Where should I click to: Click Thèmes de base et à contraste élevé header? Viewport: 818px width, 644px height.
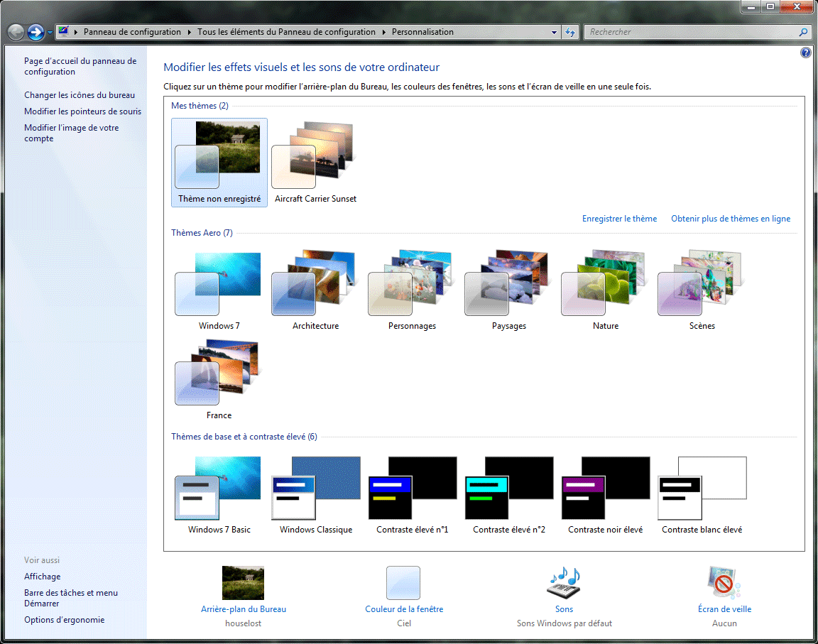point(244,437)
